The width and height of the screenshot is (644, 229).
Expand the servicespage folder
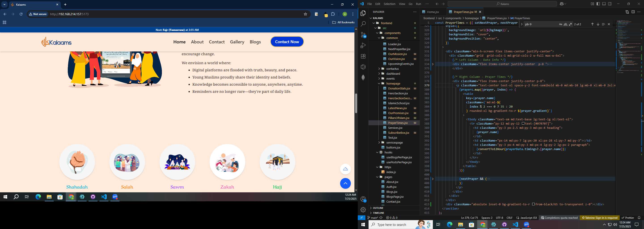coord(394,142)
